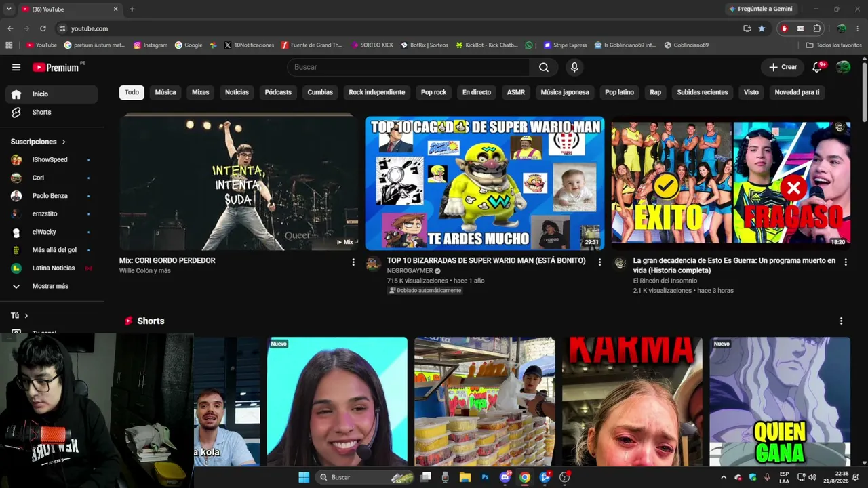The height and width of the screenshot is (488, 868).
Task: Click the search magnifier button
Action: point(544,67)
